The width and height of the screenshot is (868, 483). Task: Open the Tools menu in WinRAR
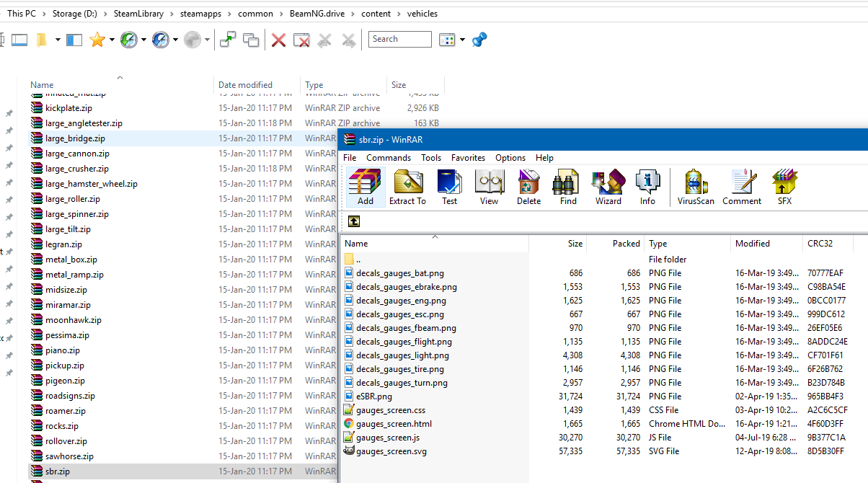(x=431, y=157)
